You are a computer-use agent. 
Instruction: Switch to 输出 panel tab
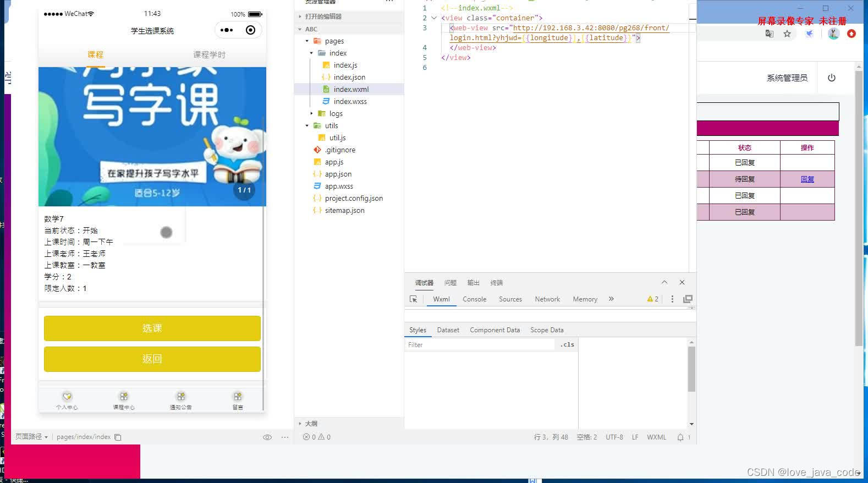(474, 283)
